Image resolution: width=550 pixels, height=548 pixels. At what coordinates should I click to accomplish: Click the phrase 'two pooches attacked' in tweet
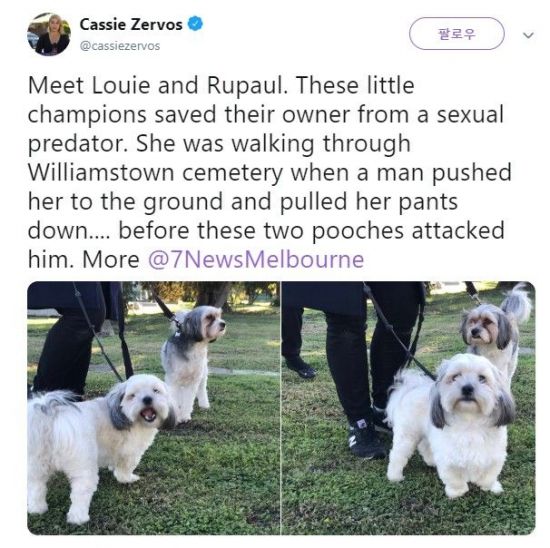pyautogui.click(x=384, y=231)
